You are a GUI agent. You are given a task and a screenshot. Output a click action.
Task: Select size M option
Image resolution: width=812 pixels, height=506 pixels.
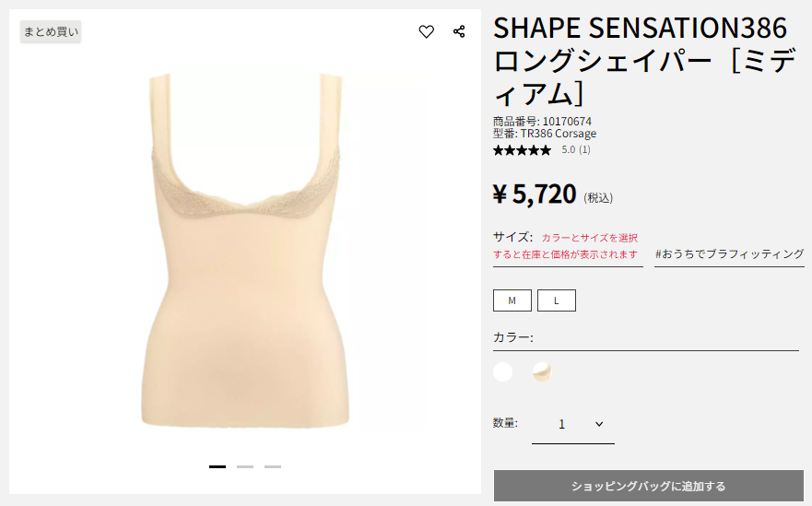pos(512,300)
